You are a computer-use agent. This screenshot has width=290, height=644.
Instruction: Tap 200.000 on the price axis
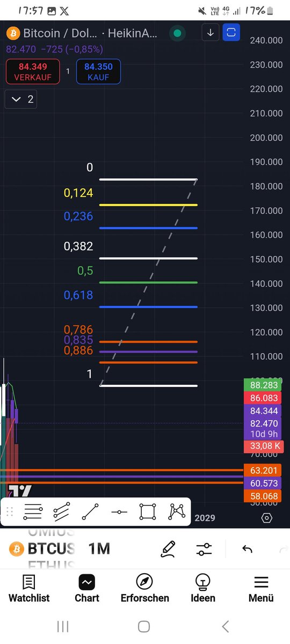266,137
